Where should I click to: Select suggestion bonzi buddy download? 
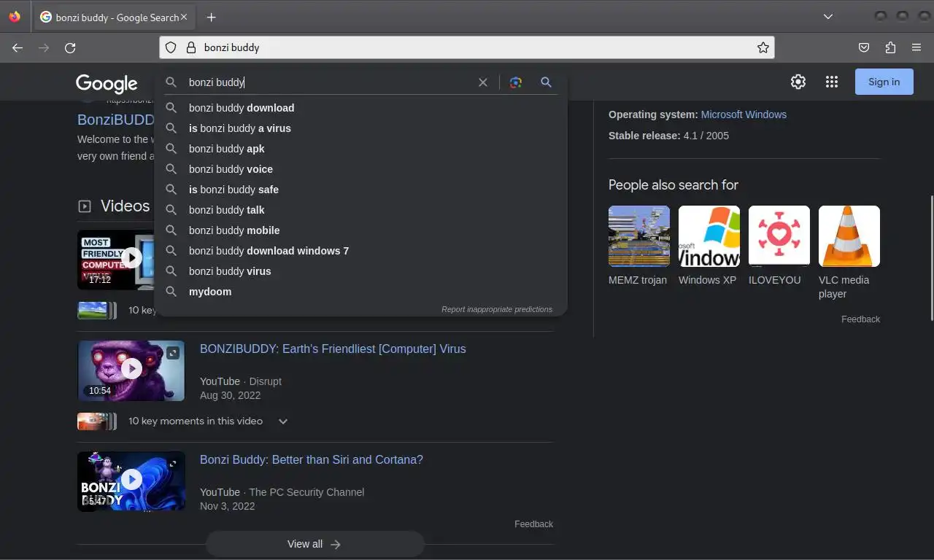tap(360, 108)
